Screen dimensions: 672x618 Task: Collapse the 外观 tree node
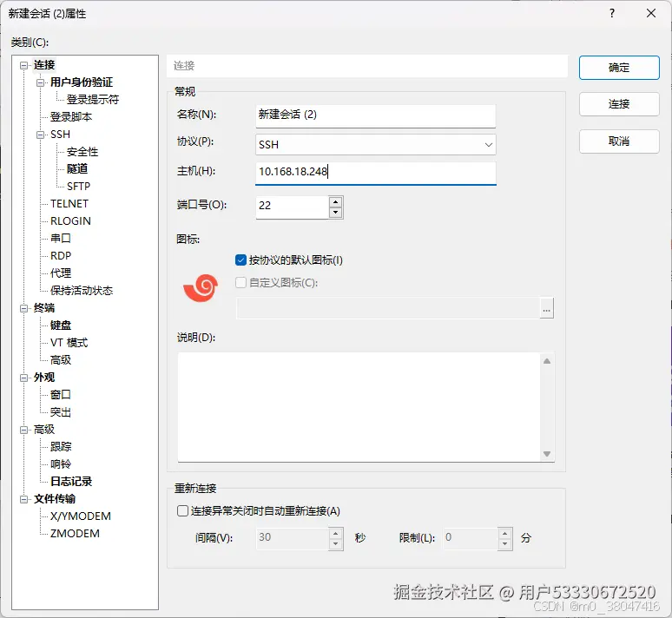click(x=24, y=378)
